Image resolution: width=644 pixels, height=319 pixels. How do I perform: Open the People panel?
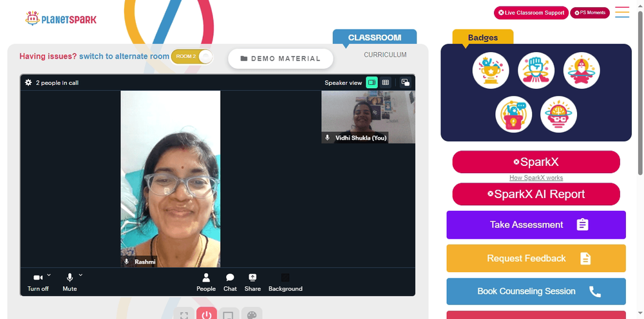click(x=206, y=282)
